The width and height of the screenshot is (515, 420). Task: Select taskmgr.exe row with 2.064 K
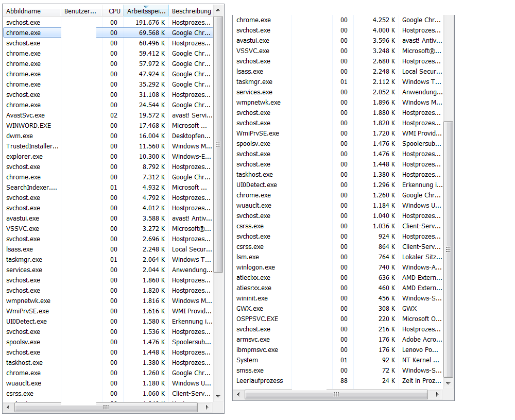(x=108, y=259)
